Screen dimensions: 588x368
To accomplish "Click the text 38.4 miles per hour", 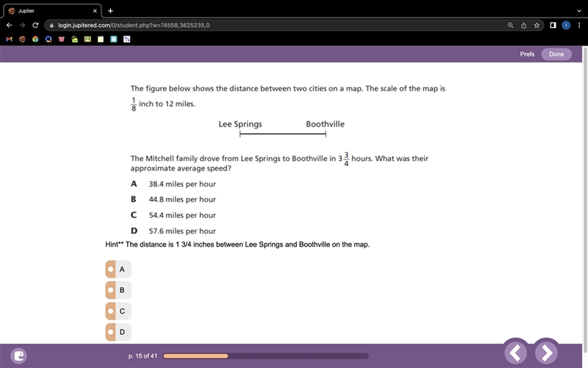I will (x=182, y=184).
